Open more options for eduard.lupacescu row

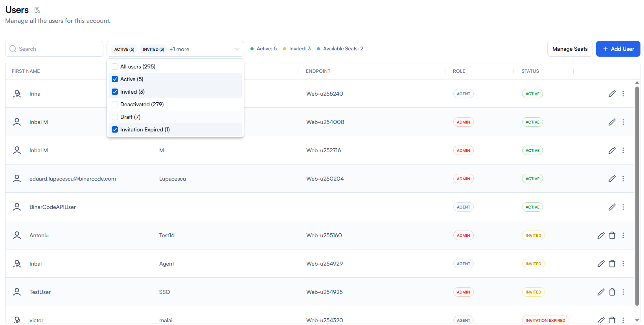[623, 179]
